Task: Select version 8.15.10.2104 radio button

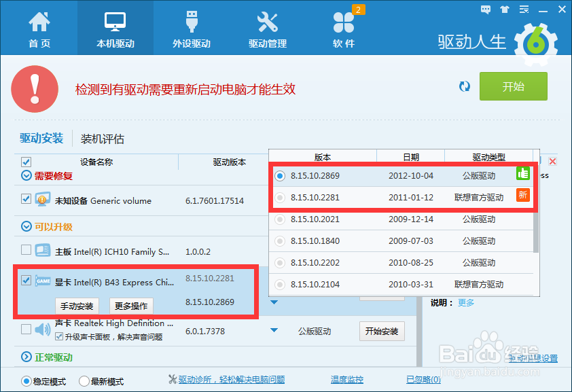Action: coord(280,285)
